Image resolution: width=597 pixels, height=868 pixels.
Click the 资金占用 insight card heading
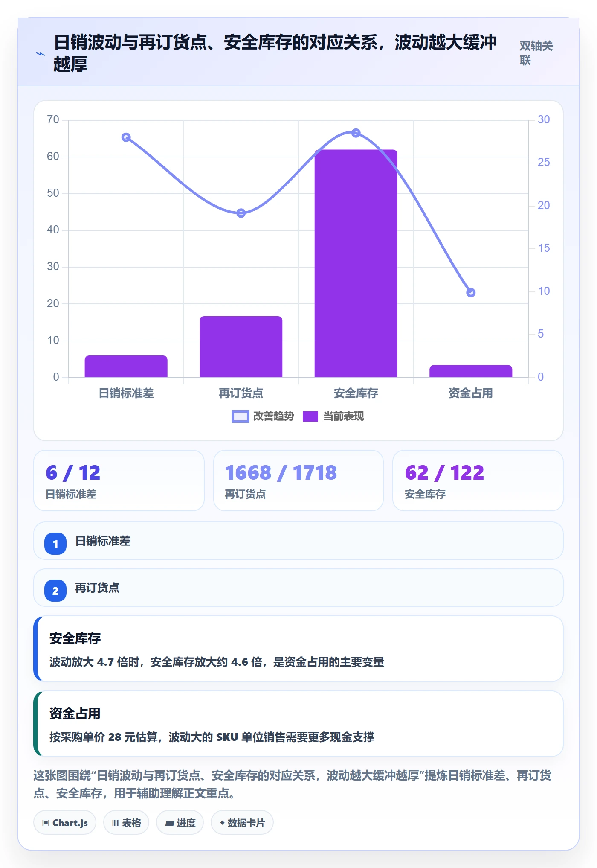[x=75, y=714]
